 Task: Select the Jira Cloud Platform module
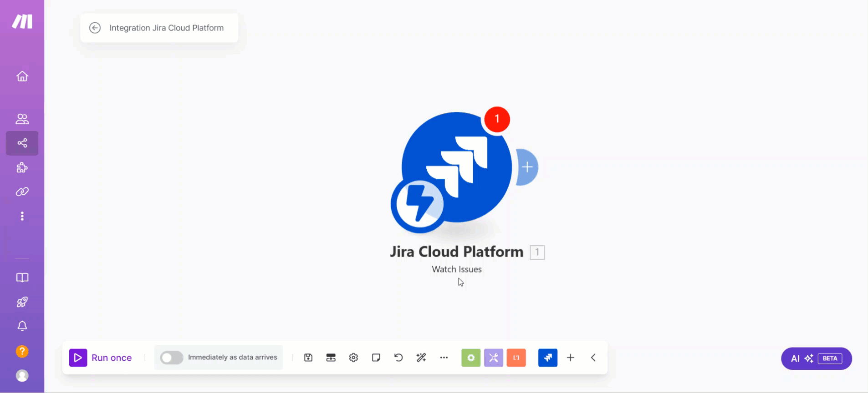tap(457, 167)
